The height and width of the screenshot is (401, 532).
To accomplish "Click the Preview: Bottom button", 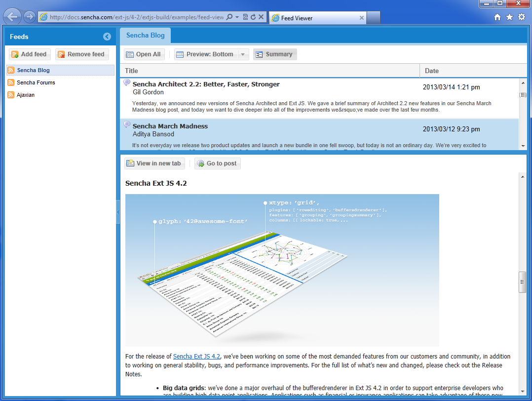I will click(206, 54).
